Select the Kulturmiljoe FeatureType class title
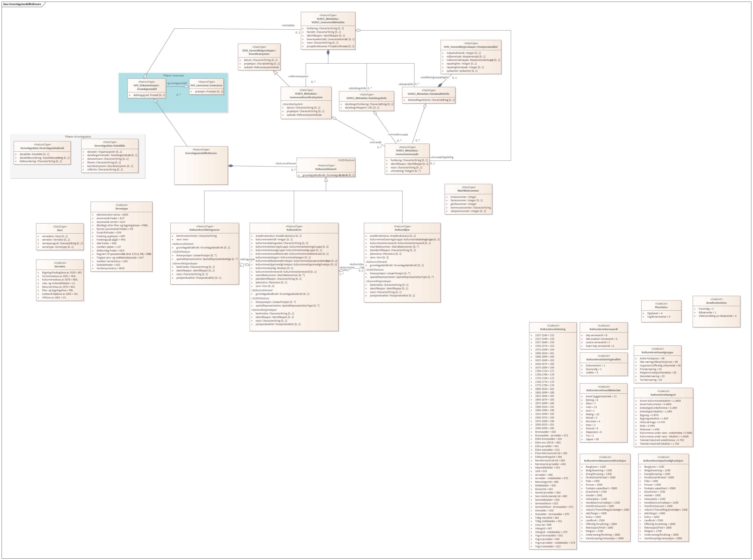 click(402, 230)
